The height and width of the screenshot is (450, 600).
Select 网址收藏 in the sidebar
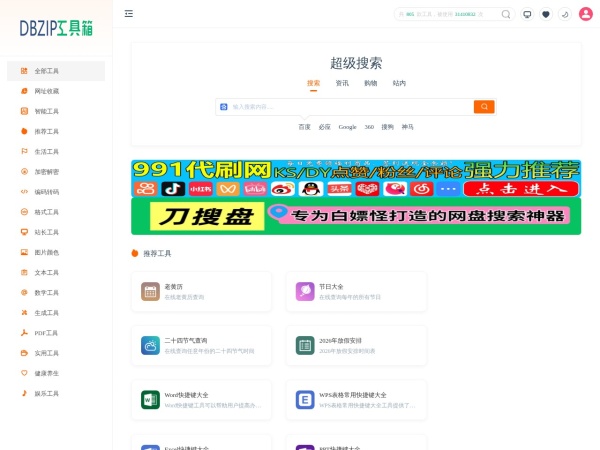click(x=56, y=91)
